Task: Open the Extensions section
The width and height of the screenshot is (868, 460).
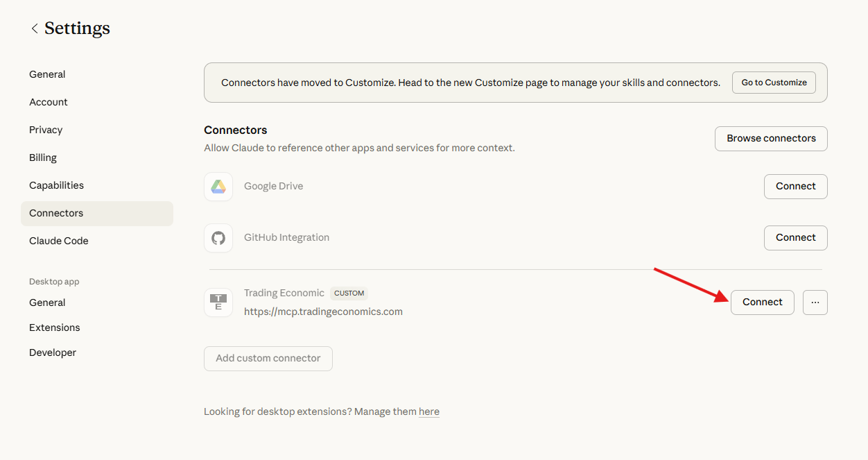Action: click(x=55, y=327)
